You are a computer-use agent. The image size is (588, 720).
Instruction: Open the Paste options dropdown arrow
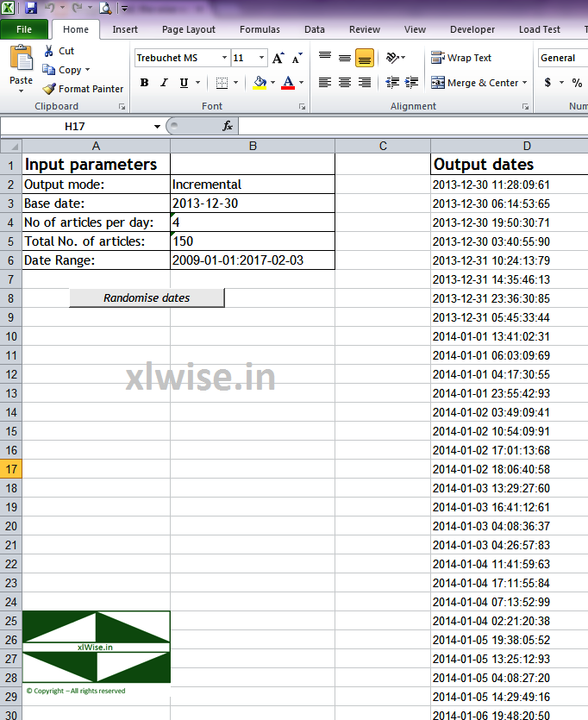click(21, 91)
